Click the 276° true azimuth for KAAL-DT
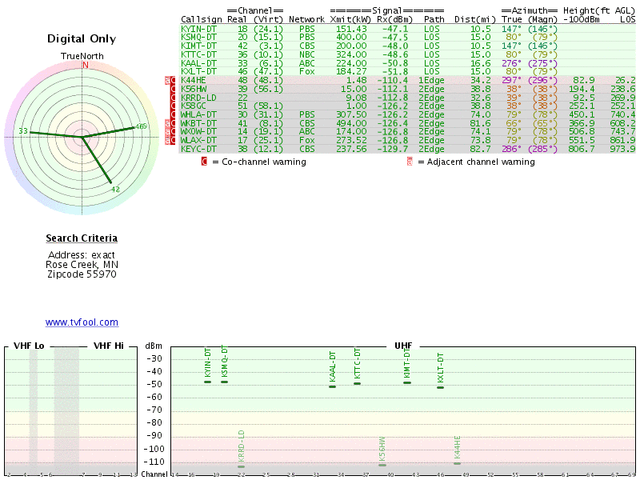Screen dimensions: 640x480 (511, 63)
